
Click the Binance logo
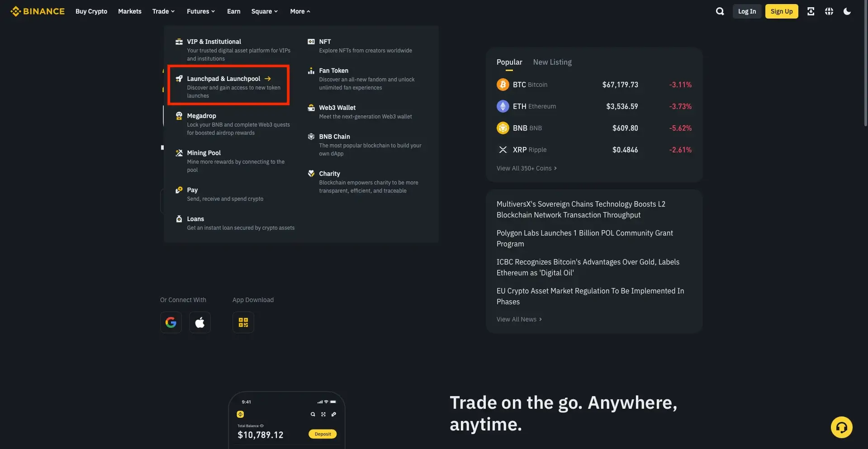[x=38, y=11]
